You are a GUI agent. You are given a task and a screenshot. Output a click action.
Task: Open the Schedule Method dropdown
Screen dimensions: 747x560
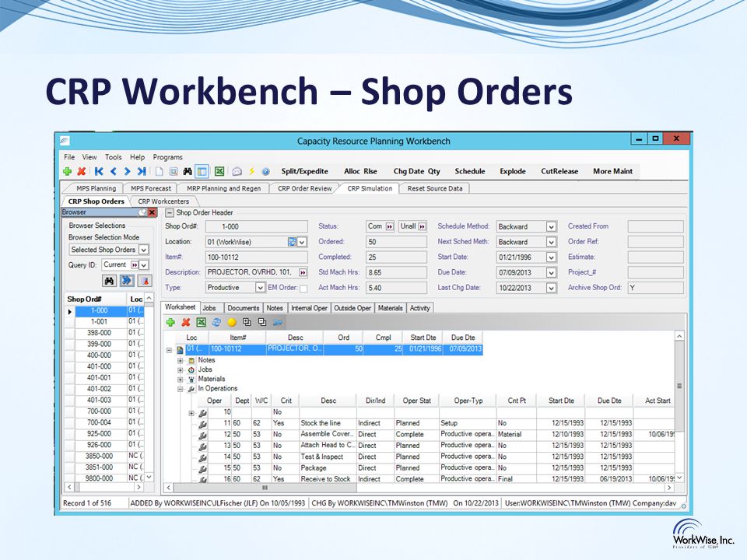(551, 226)
